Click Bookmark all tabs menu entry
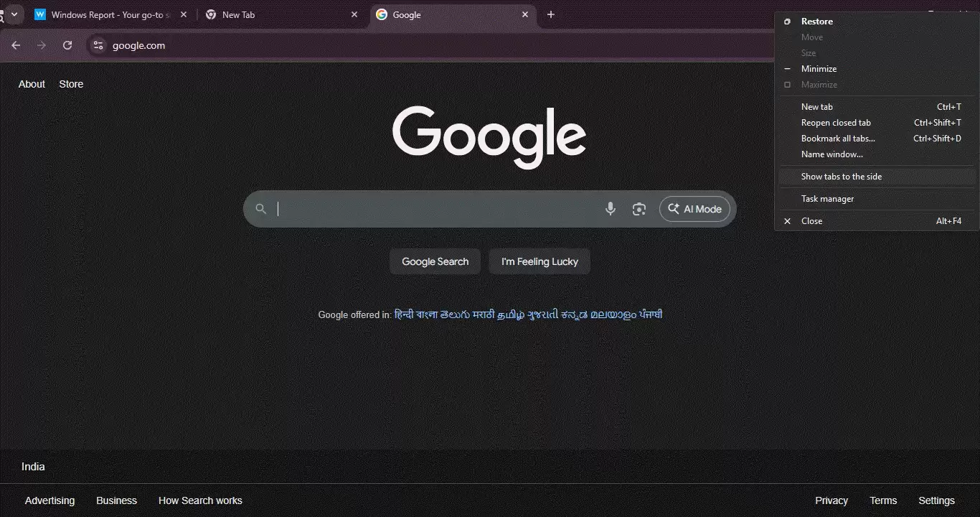The image size is (980, 517). click(838, 138)
